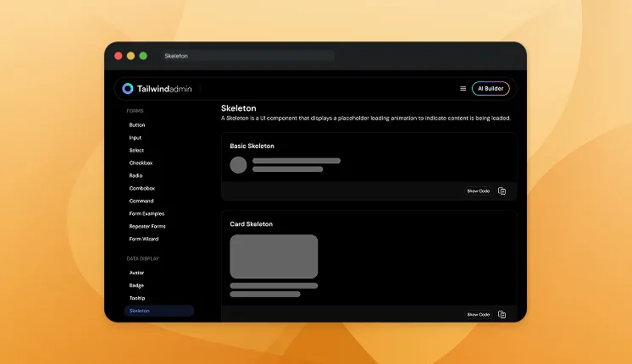Open the Tooltip sidebar item

click(137, 298)
